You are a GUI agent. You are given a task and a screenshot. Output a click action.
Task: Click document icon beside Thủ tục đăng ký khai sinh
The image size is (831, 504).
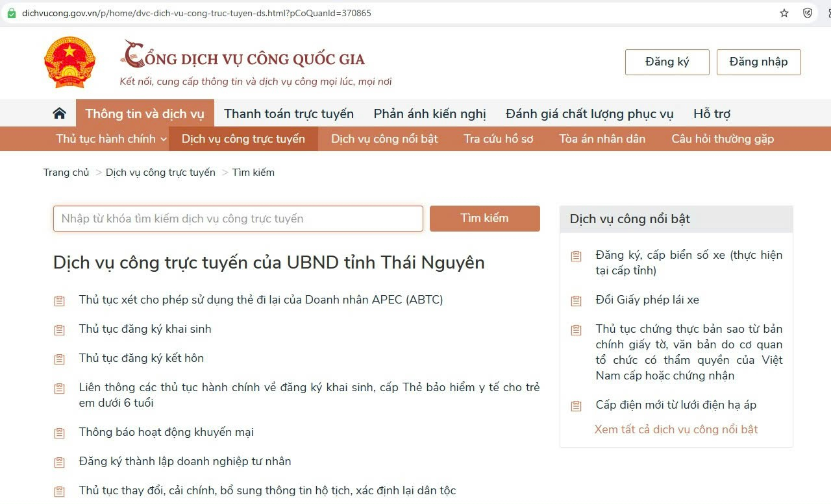click(x=60, y=330)
